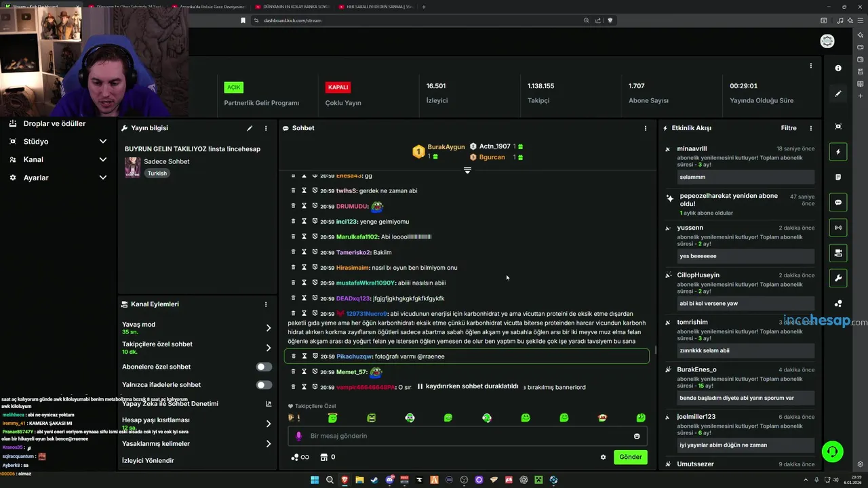The width and height of the screenshot is (868, 488).
Task: Click the note document icon in right sidebar
Action: [838, 177]
